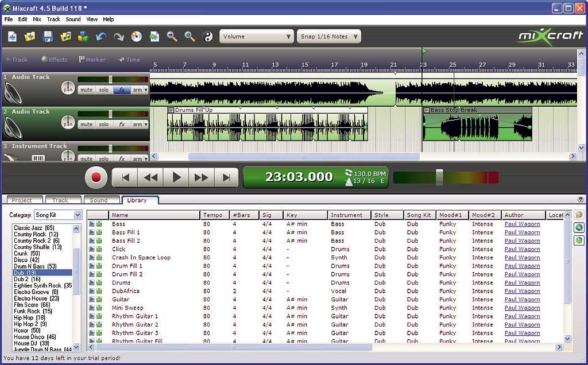Sort the library by the Tempo column header
Image resolution: width=588 pixels, height=365 pixels.
[214, 215]
